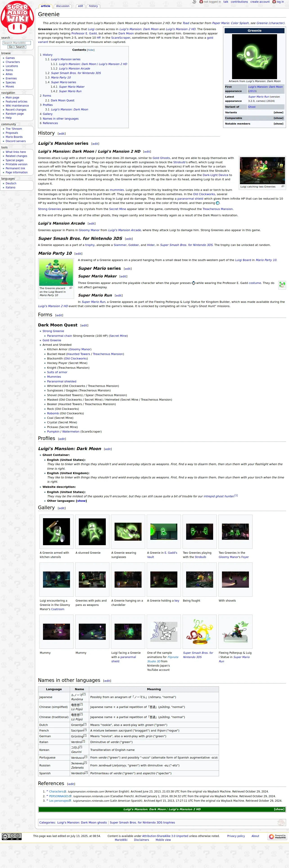Show the Comparable list in infobox

coord(278,118)
